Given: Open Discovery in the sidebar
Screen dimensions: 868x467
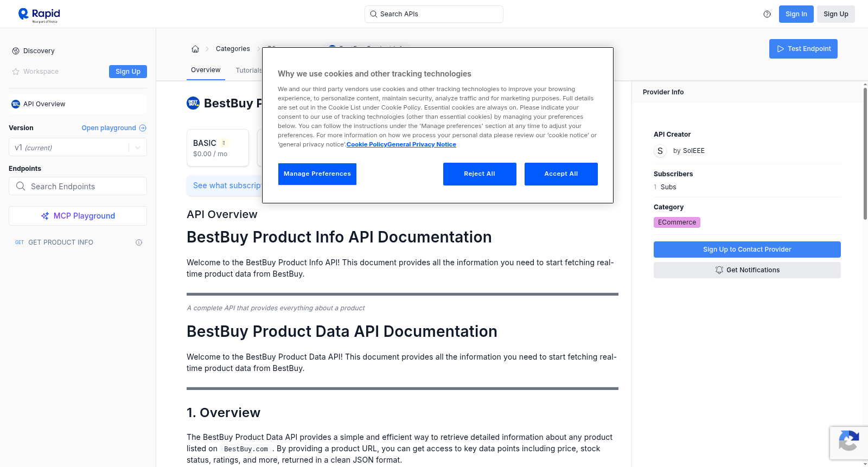Looking at the screenshot, I should click(39, 51).
